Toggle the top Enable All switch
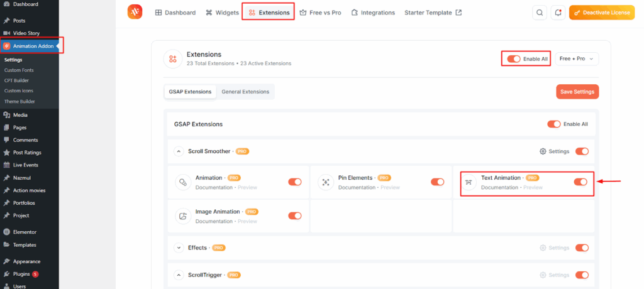This screenshot has width=644, height=289. pyautogui.click(x=514, y=59)
